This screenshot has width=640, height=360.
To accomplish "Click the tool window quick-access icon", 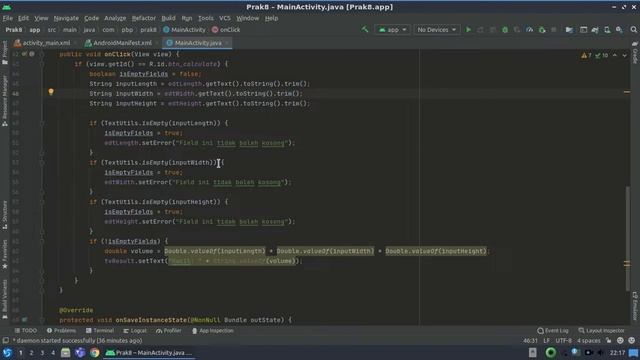I will click(x=5, y=340).
